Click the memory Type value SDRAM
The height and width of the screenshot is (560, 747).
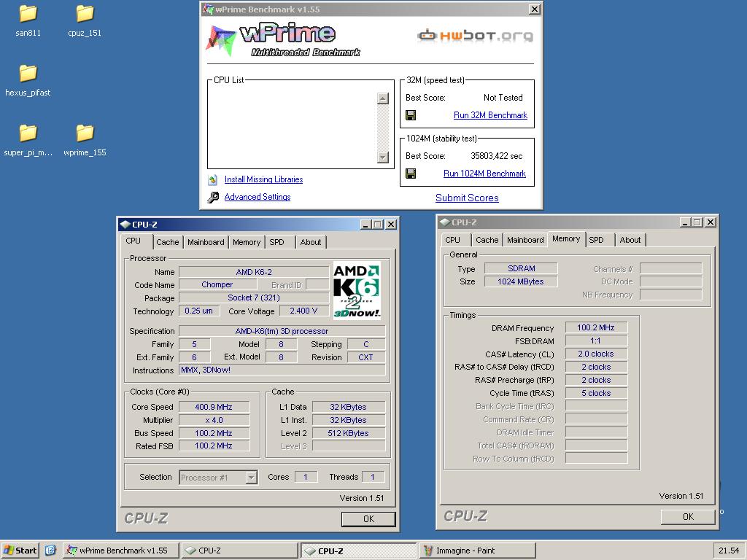(x=521, y=268)
